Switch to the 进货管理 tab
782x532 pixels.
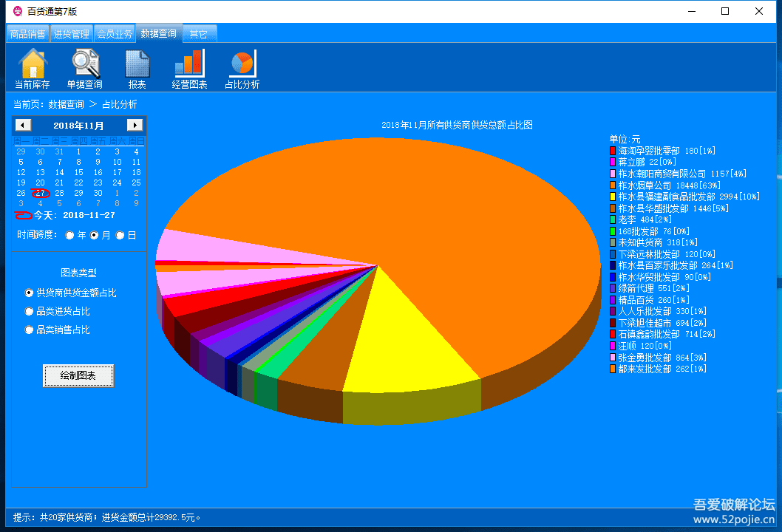tap(71, 34)
